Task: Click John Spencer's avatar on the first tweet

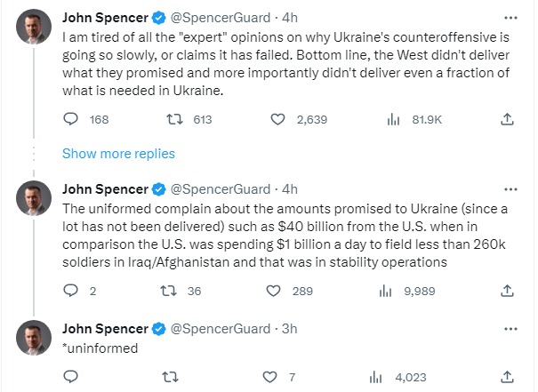Action: point(34,27)
